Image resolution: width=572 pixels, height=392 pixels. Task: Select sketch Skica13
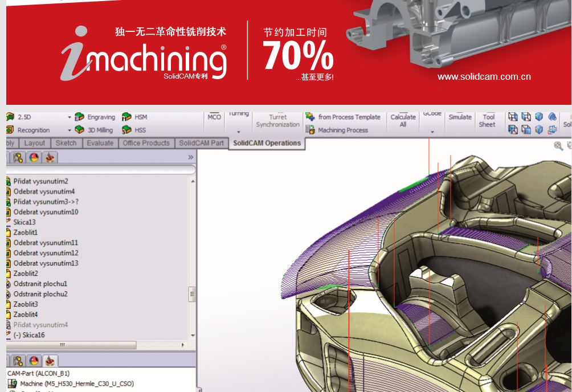[x=24, y=222]
